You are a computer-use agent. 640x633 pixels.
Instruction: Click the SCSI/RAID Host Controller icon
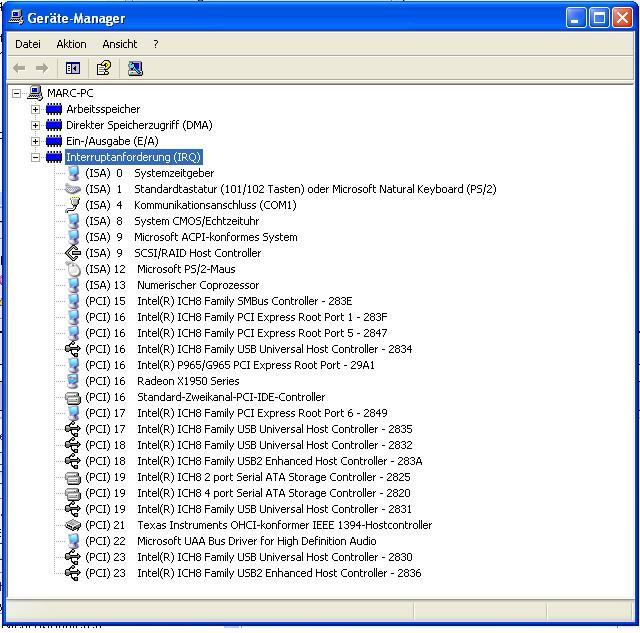[73, 253]
